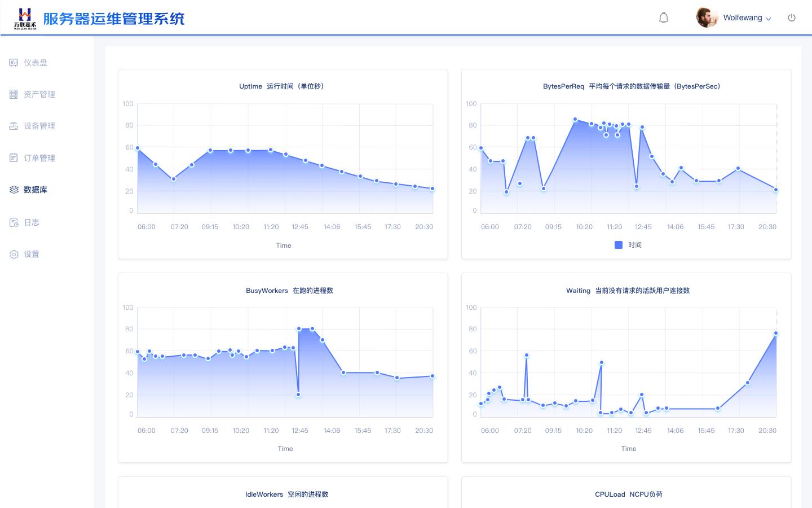Click the Uptime 运行时间 chart title
The image size is (812, 508).
point(283,86)
